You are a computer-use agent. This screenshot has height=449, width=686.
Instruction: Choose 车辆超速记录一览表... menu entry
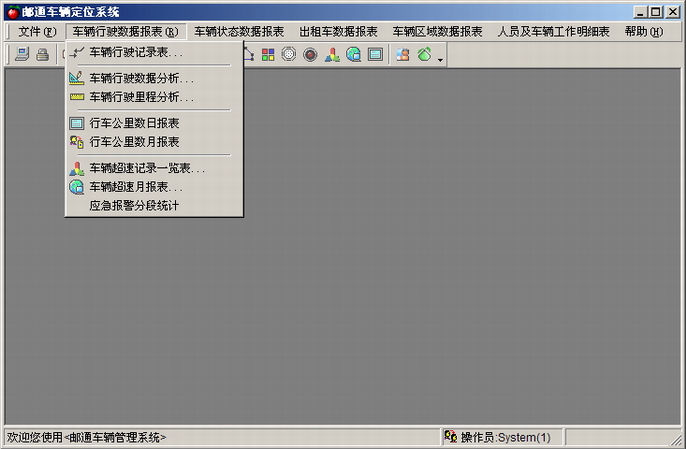point(154,168)
